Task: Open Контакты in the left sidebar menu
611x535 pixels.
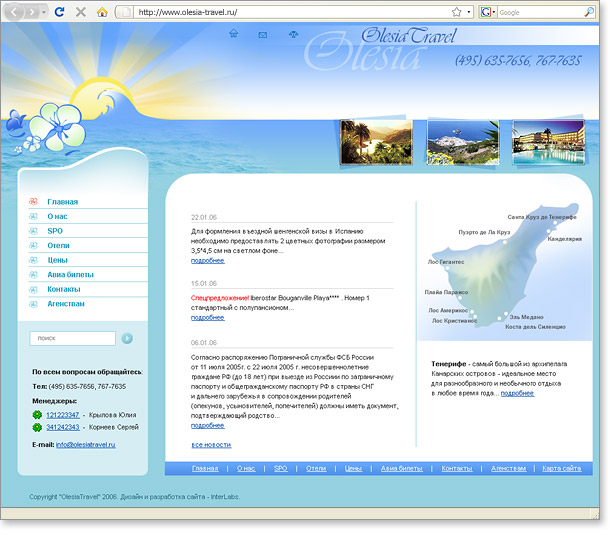Action: point(64,289)
